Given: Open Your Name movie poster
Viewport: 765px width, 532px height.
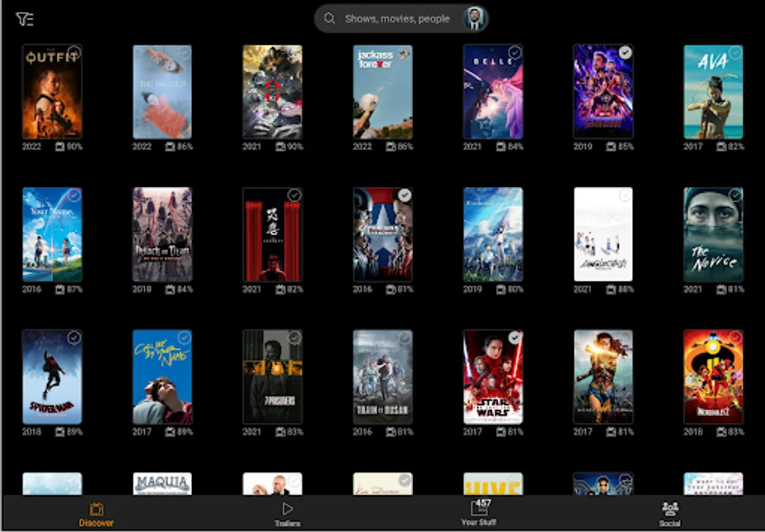Looking at the screenshot, I should (52, 234).
